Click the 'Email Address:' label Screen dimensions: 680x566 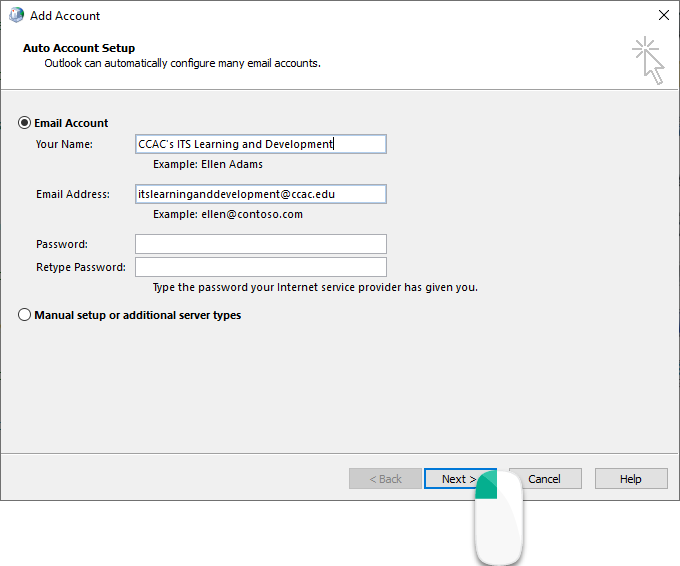[x=73, y=194]
